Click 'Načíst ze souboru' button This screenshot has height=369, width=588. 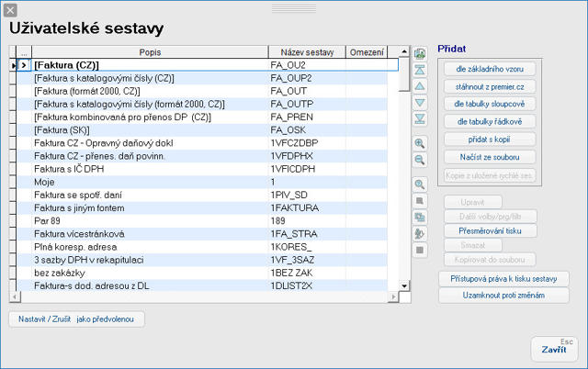pyautogui.click(x=489, y=156)
